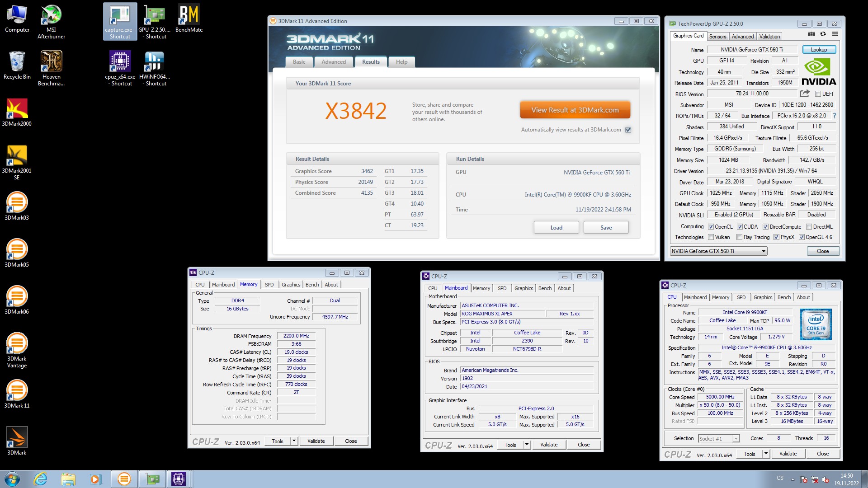Screen dimensions: 868x488
Task: Click Validate in CPU-Z Memory window
Action: [x=316, y=441]
